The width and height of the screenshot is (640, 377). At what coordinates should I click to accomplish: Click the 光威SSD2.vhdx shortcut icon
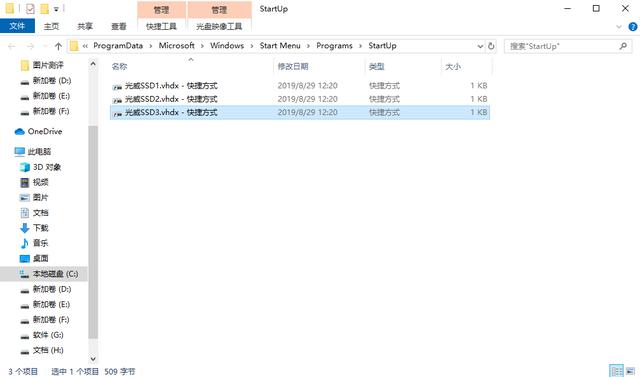coord(117,100)
